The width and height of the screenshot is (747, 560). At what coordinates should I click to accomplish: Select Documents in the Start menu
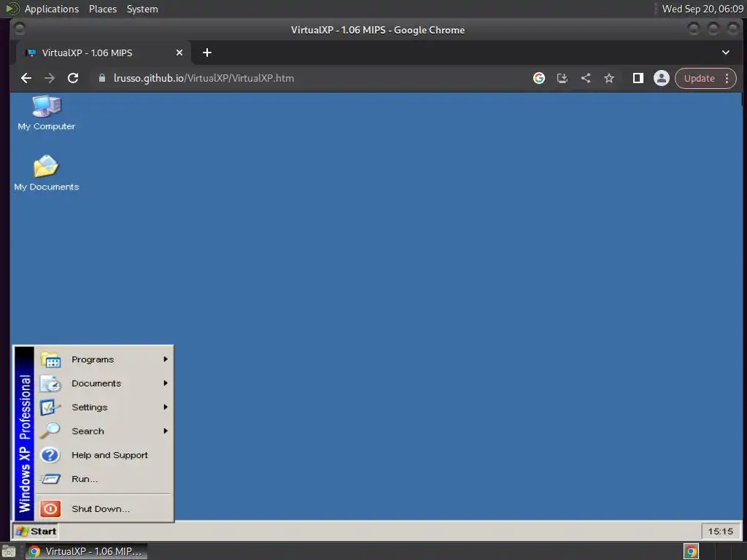coord(104,384)
